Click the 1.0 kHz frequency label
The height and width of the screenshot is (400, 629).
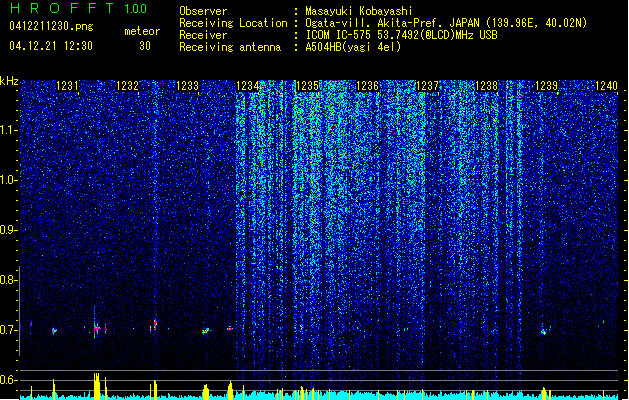(x=8, y=180)
